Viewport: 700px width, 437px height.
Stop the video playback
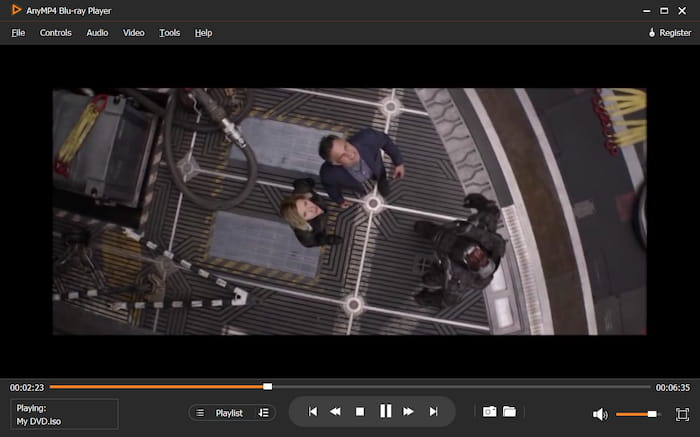click(360, 412)
